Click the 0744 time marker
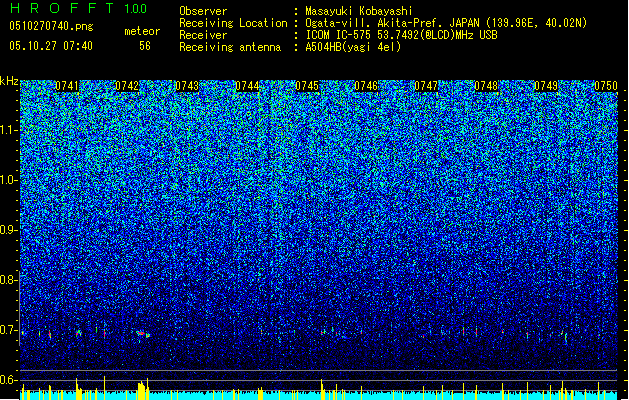Image resolution: width=629 pixels, height=400 pixels. point(247,86)
